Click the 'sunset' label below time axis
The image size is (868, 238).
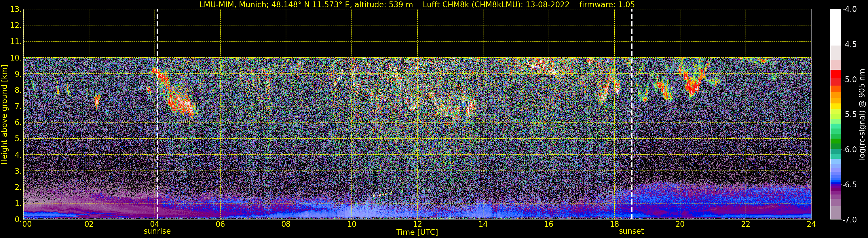point(631,231)
